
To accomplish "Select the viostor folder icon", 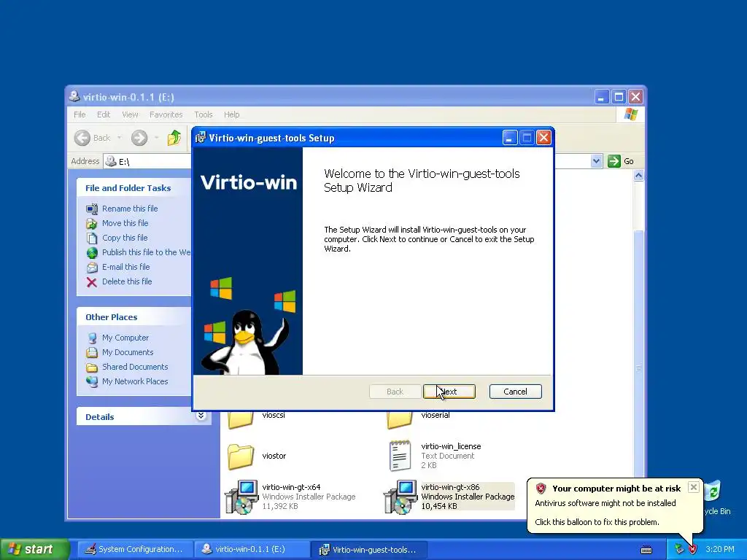I will tap(240, 456).
